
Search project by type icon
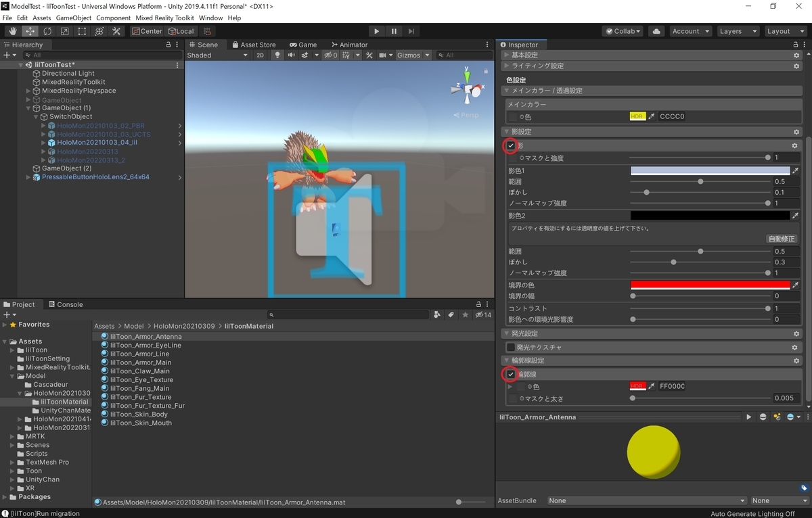tap(437, 315)
